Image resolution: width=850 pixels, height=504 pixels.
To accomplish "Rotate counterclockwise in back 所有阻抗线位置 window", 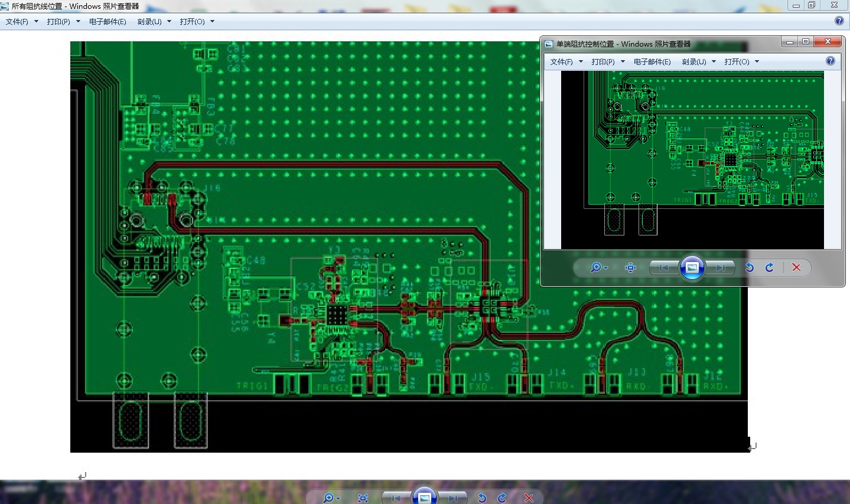I will 482,499.
